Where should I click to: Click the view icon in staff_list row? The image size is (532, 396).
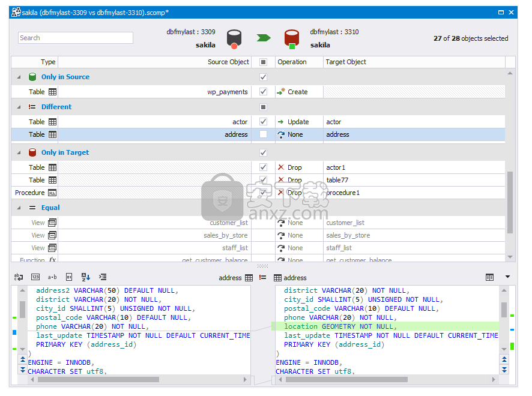[52, 248]
